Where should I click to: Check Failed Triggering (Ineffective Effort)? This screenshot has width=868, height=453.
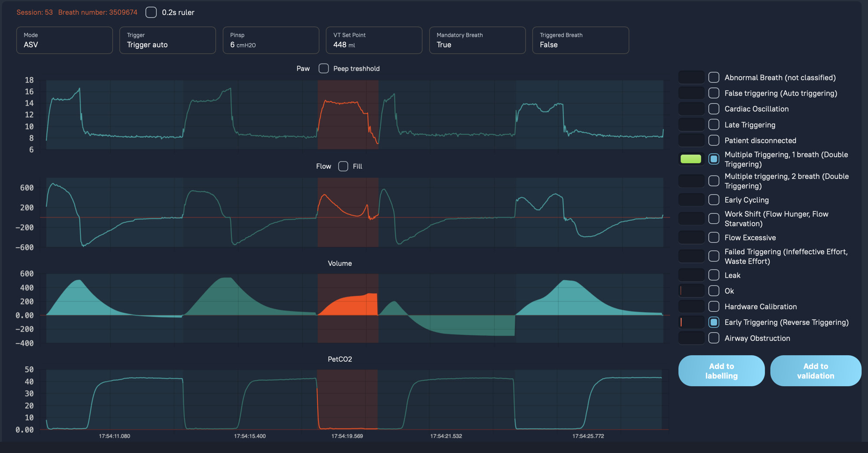[714, 256]
